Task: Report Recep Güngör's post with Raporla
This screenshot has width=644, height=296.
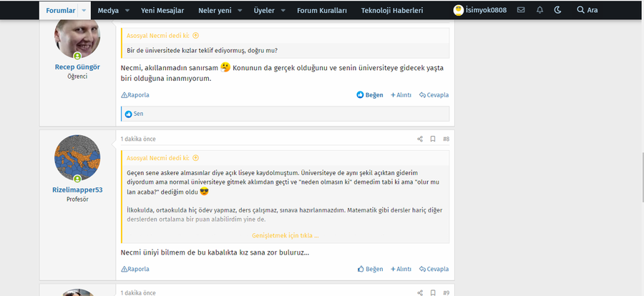Action: point(135,95)
